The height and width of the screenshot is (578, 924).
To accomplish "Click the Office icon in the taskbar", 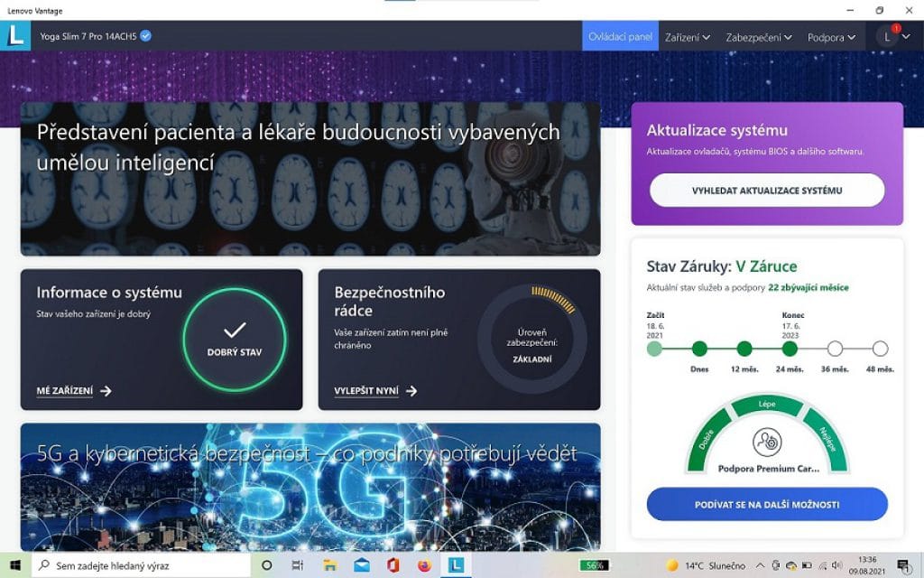I will pos(393,565).
